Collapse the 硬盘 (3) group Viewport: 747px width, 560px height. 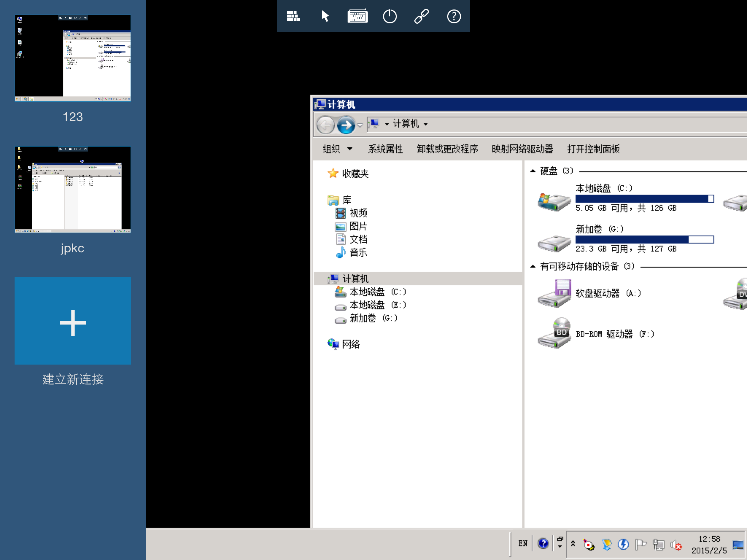click(x=533, y=171)
